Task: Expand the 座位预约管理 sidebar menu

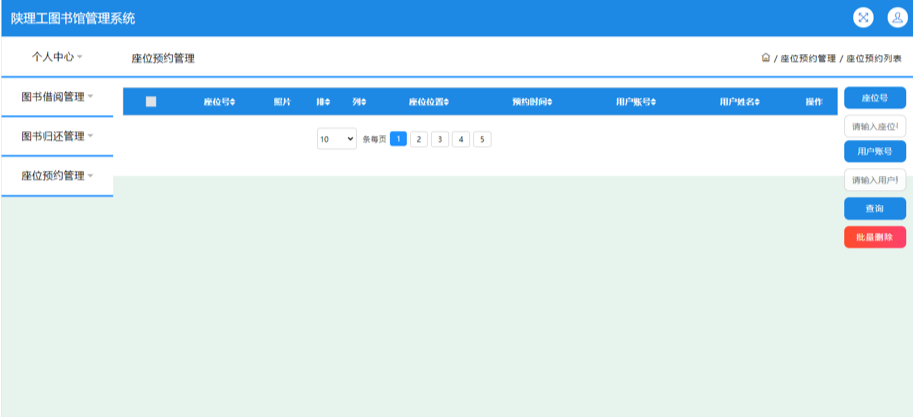Action: click(x=57, y=176)
